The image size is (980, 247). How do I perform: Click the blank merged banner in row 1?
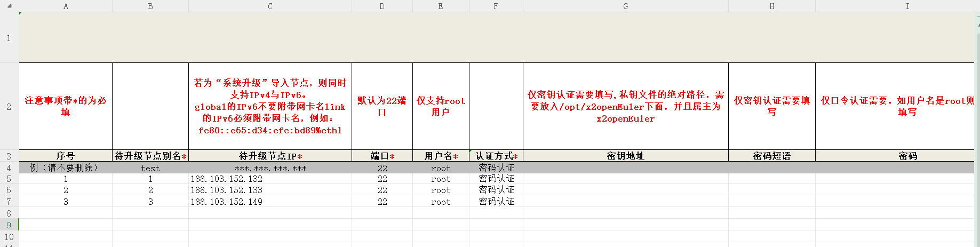tap(496, 37)
